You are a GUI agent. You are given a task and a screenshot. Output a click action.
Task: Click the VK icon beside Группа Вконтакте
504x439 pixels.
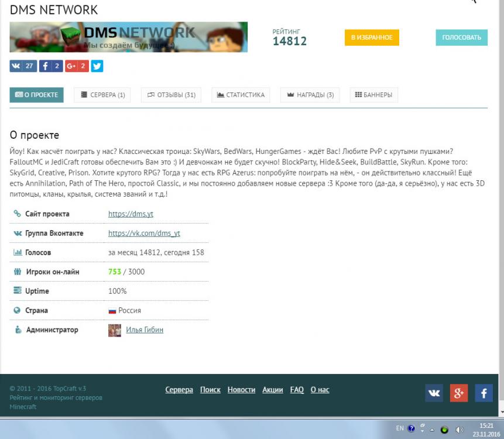tap(18, 234)
